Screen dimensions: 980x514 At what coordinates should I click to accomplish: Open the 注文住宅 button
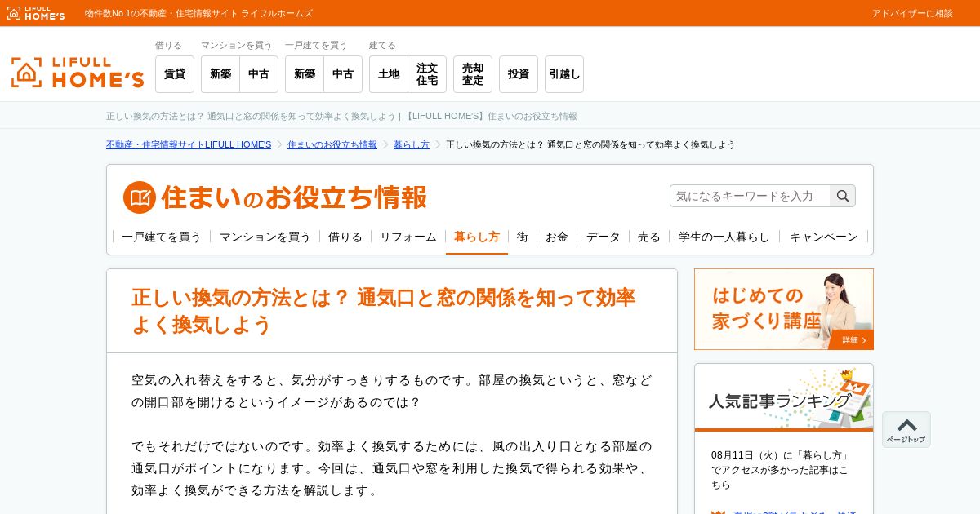tap(427, 74)
